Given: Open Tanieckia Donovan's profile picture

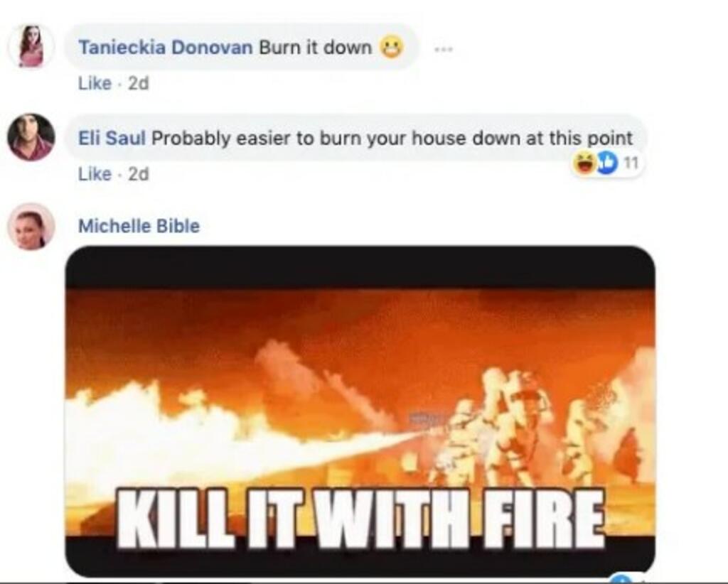Looking at the screenshot, I should click(31, 46).
